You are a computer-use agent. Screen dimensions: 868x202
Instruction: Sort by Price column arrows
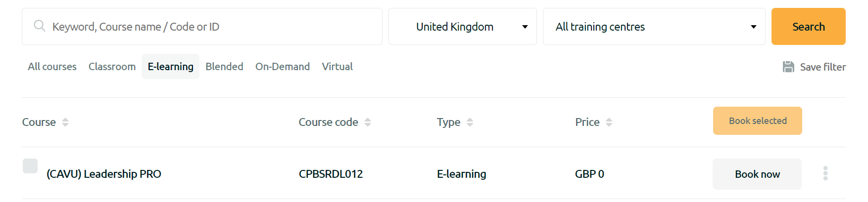click(x=609, y=122)
